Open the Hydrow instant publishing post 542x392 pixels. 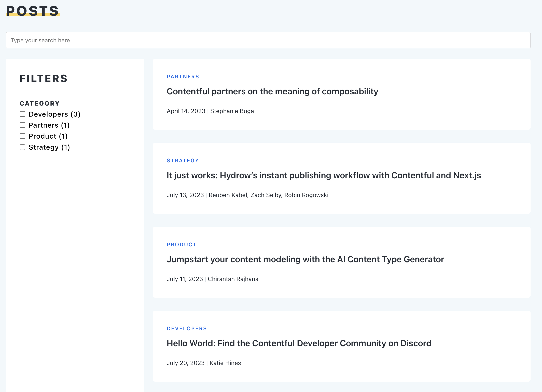pos(324,175)
